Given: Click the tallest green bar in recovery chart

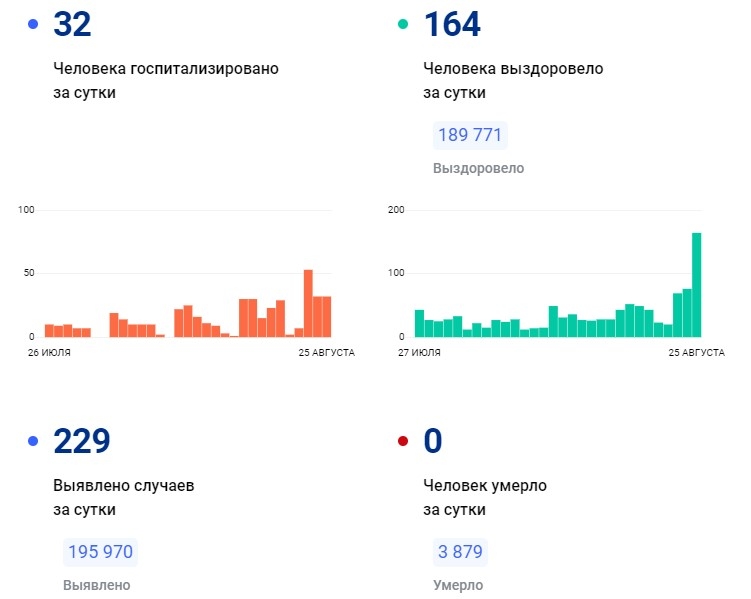Looking at the screenshot, I should 696,285.
